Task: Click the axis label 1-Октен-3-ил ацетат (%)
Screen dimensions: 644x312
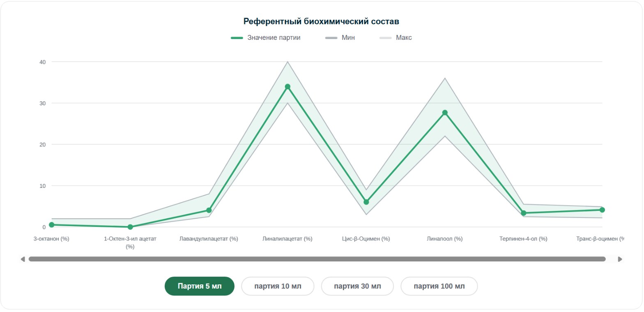Action: pyautogui.click(x=130, y=243)
